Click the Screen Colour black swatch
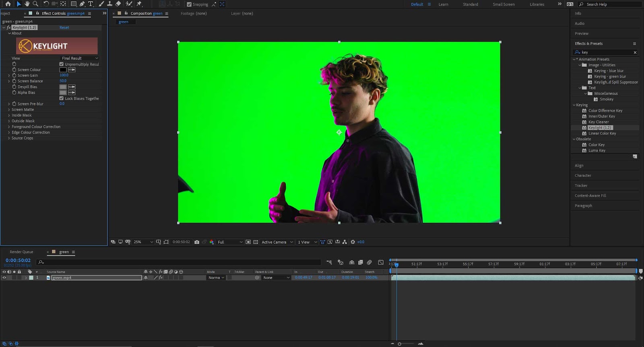Viewport: 644px width, 347px height. coord(63,70)
